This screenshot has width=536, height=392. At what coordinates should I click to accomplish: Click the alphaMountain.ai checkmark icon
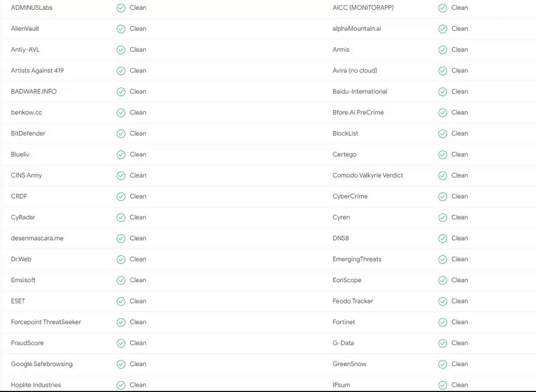pos(443,29)
